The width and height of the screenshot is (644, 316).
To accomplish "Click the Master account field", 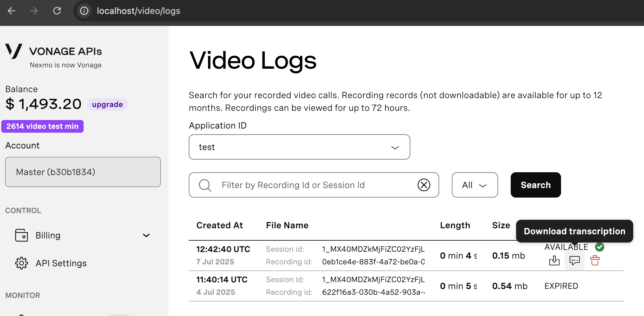I will (x=83, y=172).
